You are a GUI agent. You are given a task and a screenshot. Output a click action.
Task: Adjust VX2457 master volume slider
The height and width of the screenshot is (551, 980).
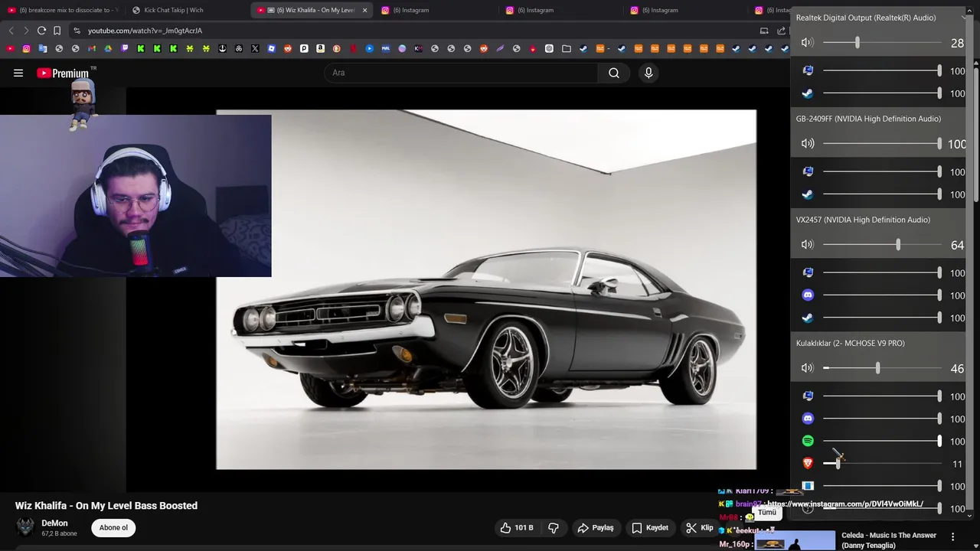[882, 245]
